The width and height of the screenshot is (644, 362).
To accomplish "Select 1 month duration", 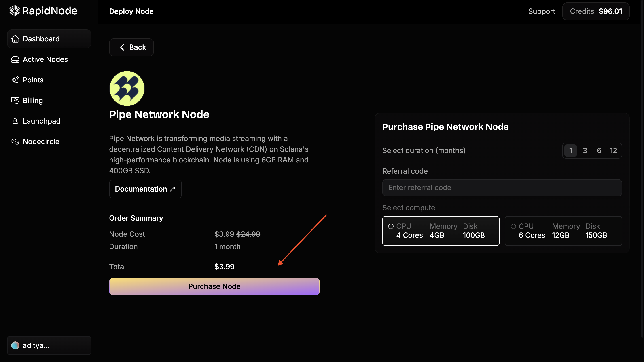I will click(x=570, y=151).
